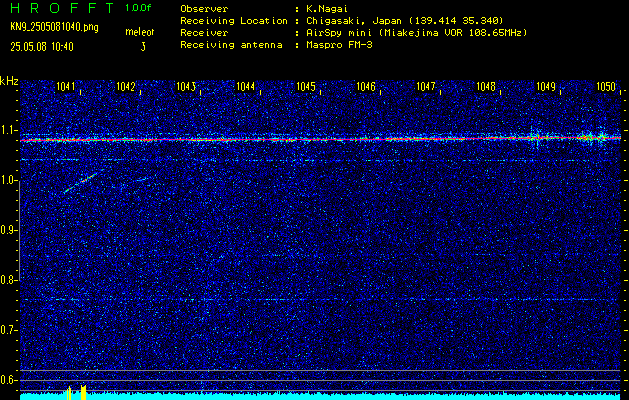Click the Receiver field label

point(204,33)
